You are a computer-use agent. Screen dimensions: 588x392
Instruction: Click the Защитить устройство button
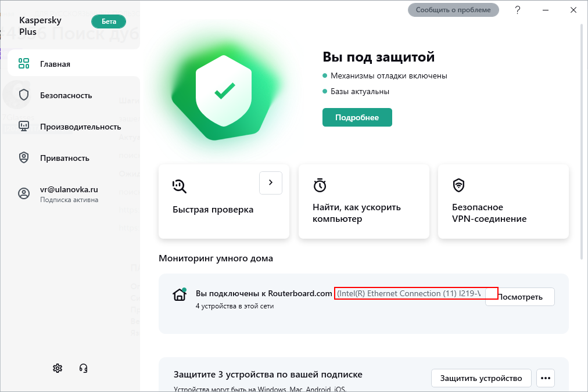coord(481,378)
